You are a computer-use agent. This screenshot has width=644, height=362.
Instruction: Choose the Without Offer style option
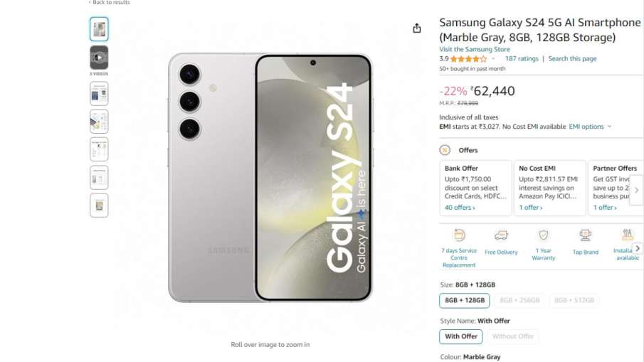(513, 336)
